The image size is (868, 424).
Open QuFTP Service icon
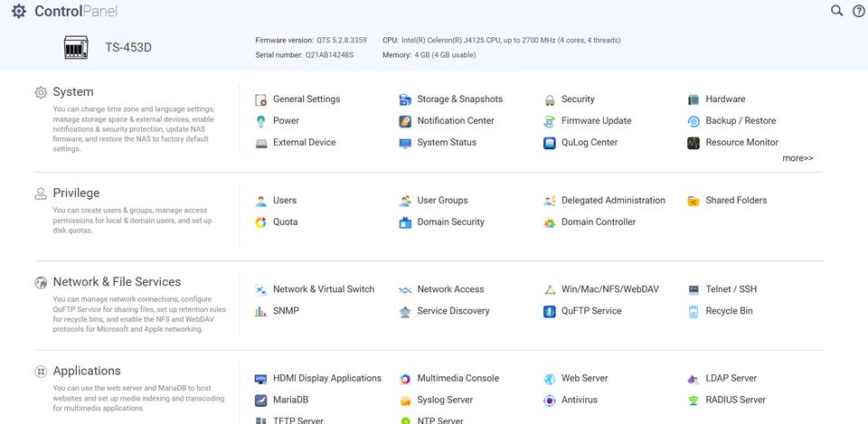pyautogui.click(x=549, y=312)
